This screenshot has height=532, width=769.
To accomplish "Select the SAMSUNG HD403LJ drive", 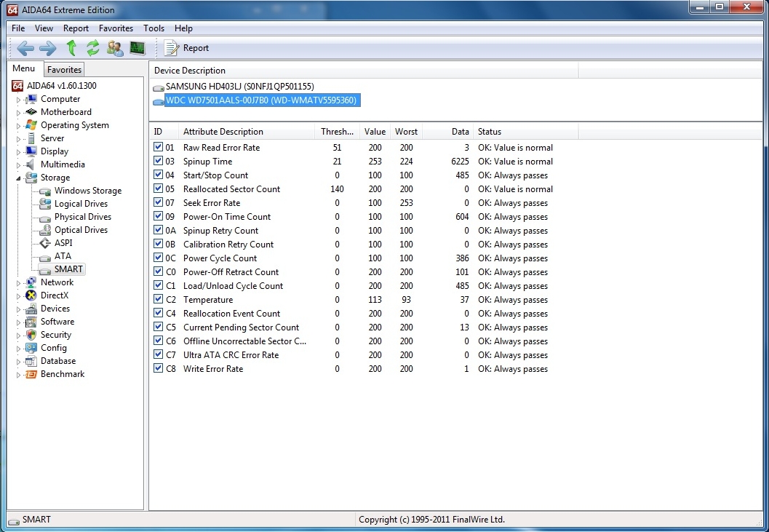I will tap(240, 87).
